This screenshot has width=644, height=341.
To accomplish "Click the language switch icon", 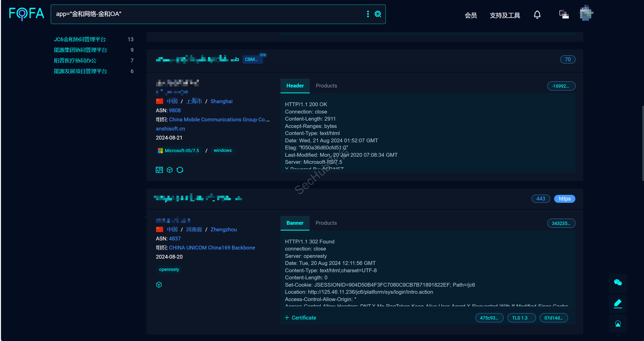I will coord(564,14).
